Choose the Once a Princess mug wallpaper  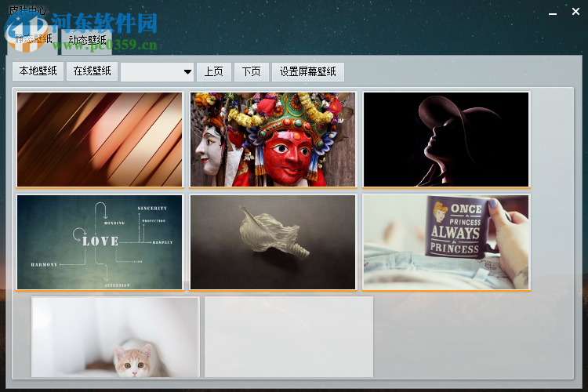tap(446, 242)
